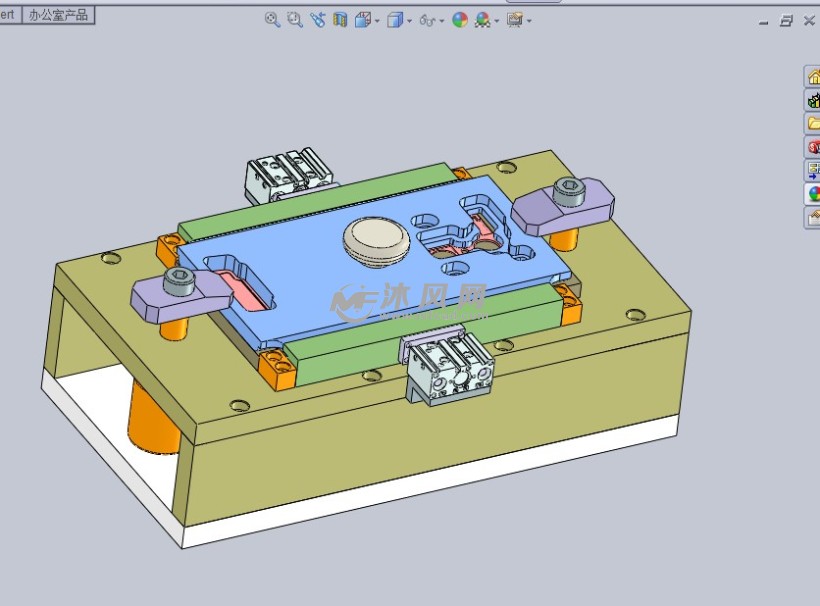This screenshot has width=820, height=606.
Task: Click the Display Style cube icon
Action: 395,20
